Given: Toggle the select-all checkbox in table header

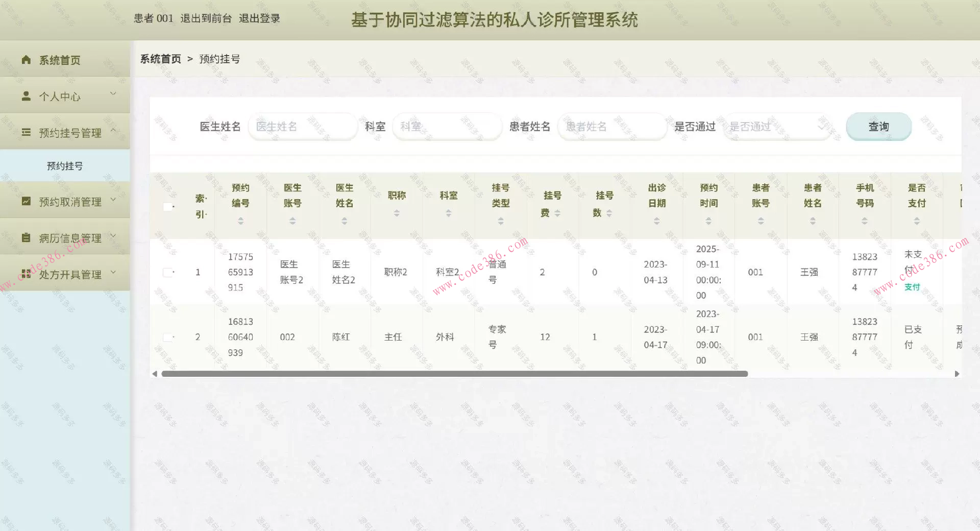Looking at the screenshot, I should 168,207.
